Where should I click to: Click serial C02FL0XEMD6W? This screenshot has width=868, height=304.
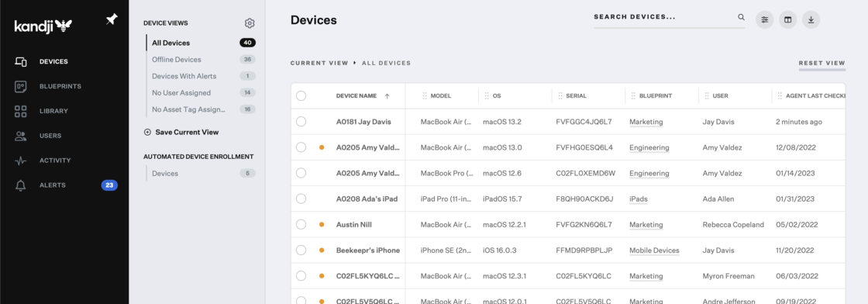pos(585,173)
